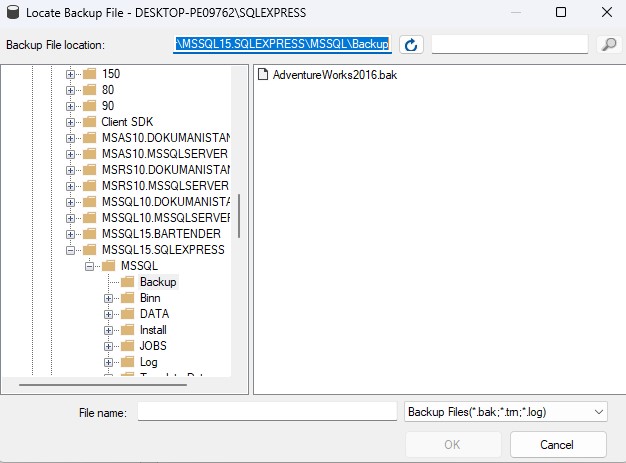The height and width of the screenshot is (463, 626).
Task: Select MSSQL10.MSSQLSERVER folder label
Action: click(166, 218)
